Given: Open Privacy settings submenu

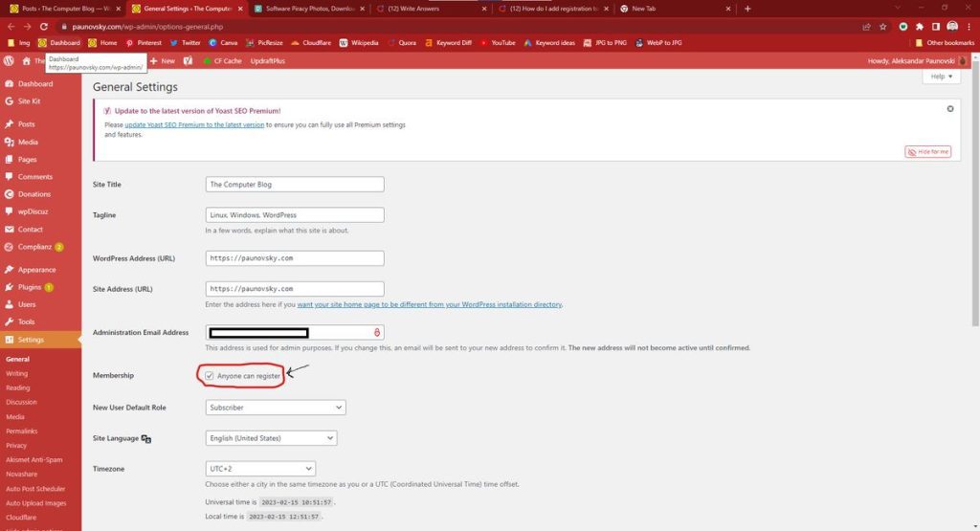Looking at the screenshot, I should [16, 446].
